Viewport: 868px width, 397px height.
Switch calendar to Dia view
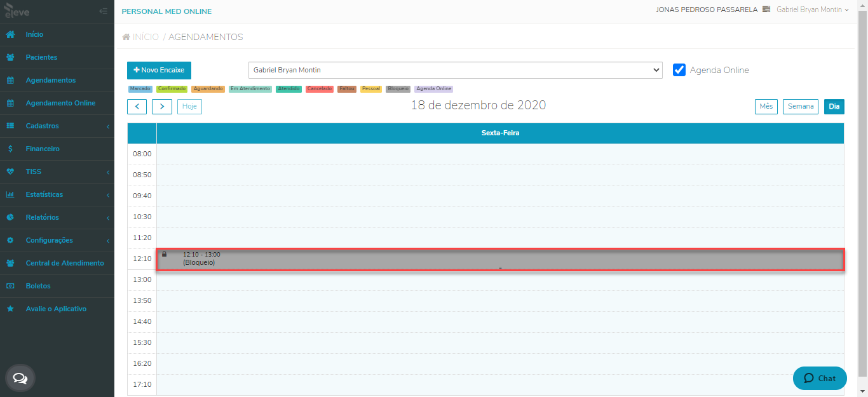click(834, 107)
